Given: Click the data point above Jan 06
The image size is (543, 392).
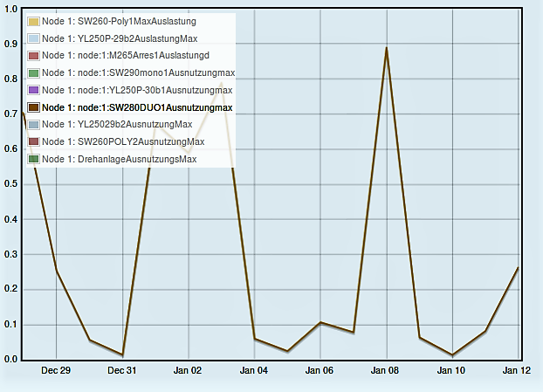Looking at the screenshot, I should pos(320,322).
